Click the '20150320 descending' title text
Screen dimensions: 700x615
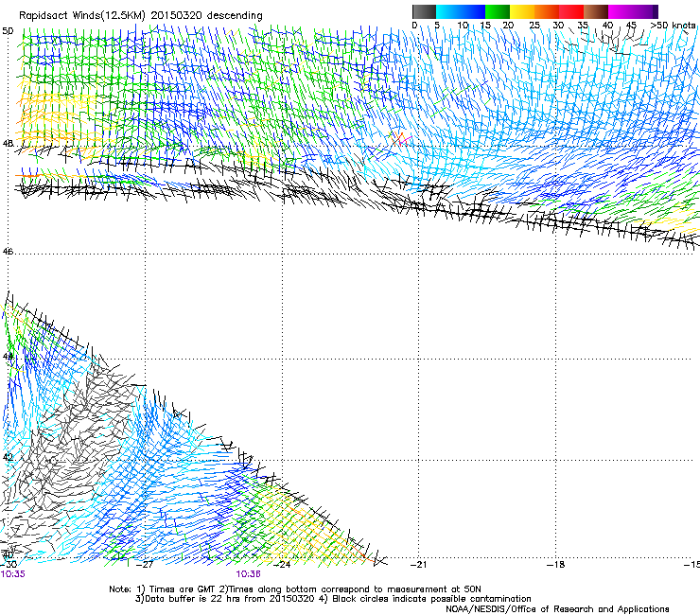point(207,15)
